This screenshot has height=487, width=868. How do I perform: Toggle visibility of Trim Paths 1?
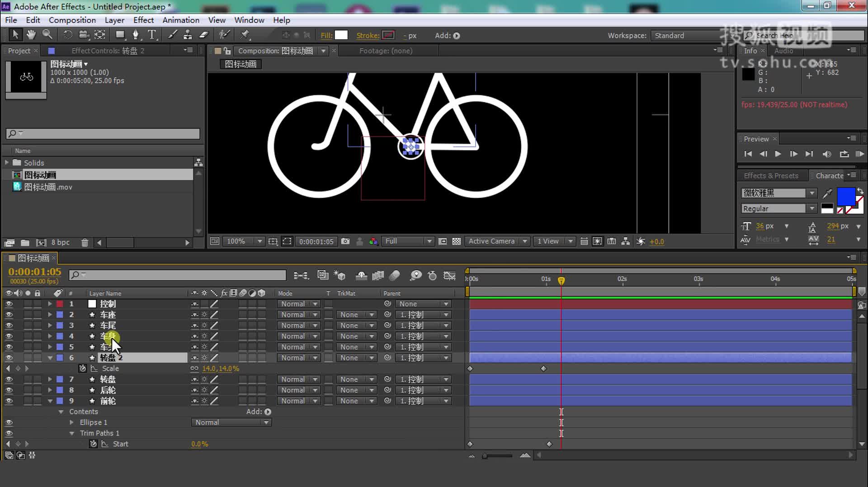coord(9,433)
